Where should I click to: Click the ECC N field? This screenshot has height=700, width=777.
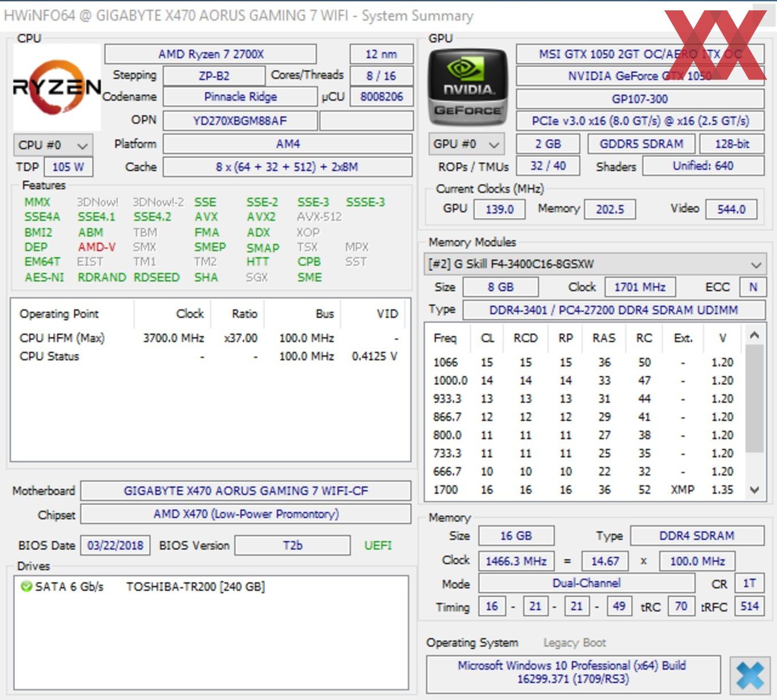tap(753, 287)
